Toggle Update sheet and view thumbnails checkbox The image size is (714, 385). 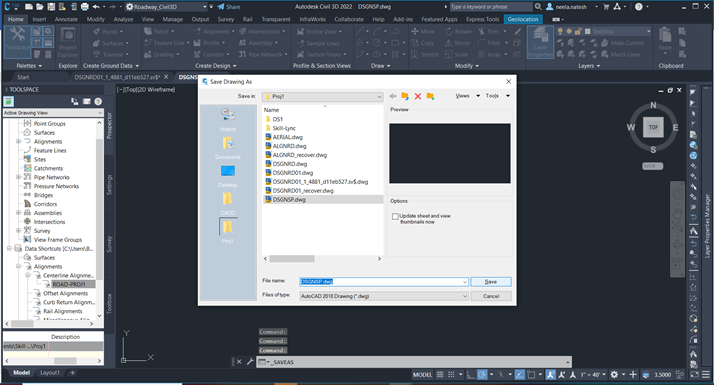click(x=395, y=216)
